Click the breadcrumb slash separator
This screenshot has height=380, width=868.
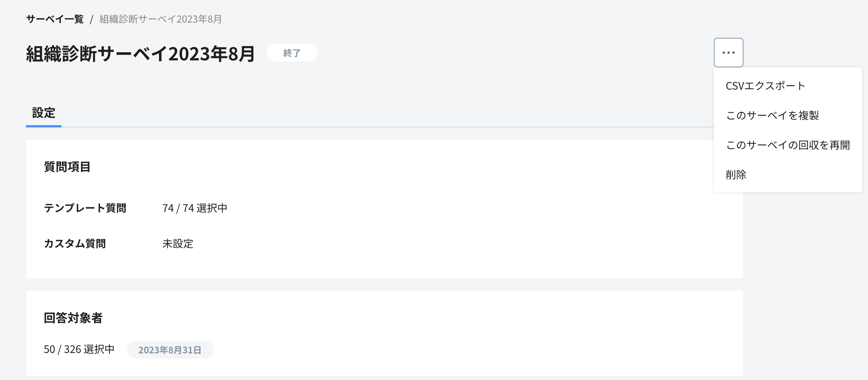point(91,19)
